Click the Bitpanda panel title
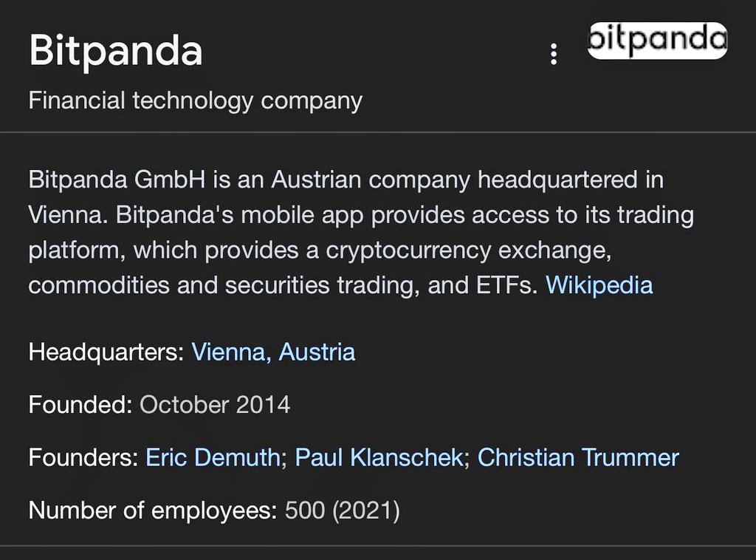 click(x=115, y=52)
